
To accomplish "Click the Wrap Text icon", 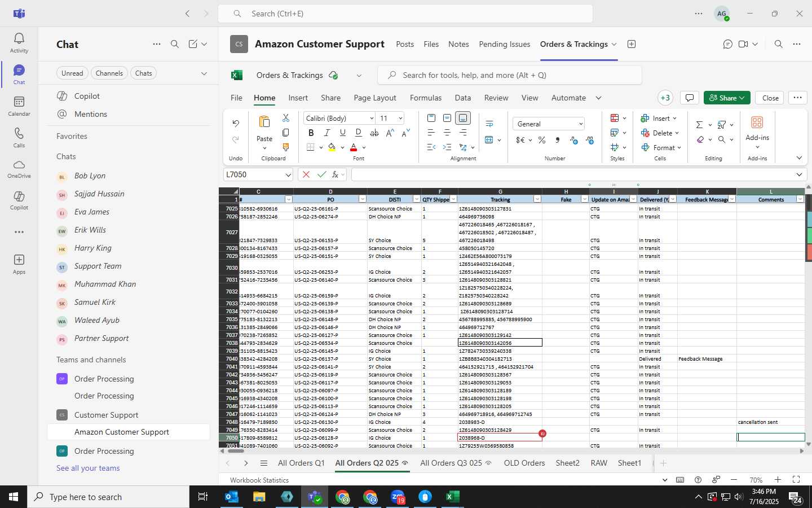I will click(x=489, y=124).
